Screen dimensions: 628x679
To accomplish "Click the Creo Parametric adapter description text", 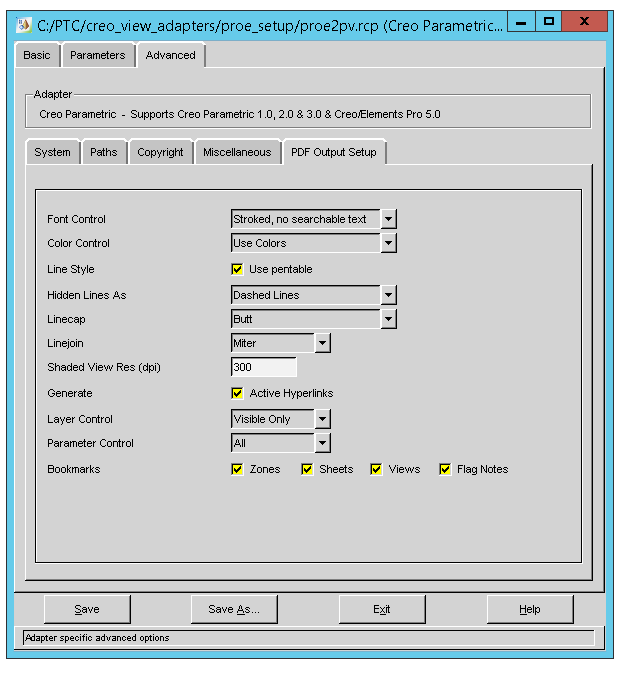I will point(240,114).
